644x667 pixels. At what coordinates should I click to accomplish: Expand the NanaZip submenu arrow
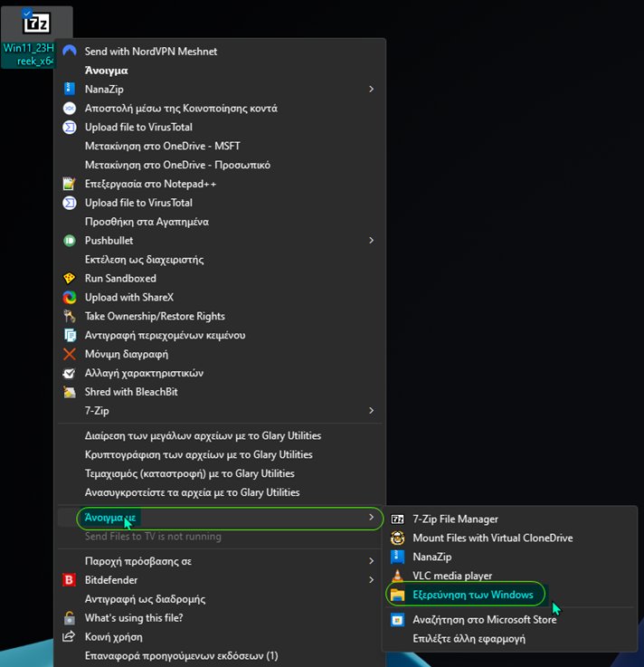(x=371, y=89)
